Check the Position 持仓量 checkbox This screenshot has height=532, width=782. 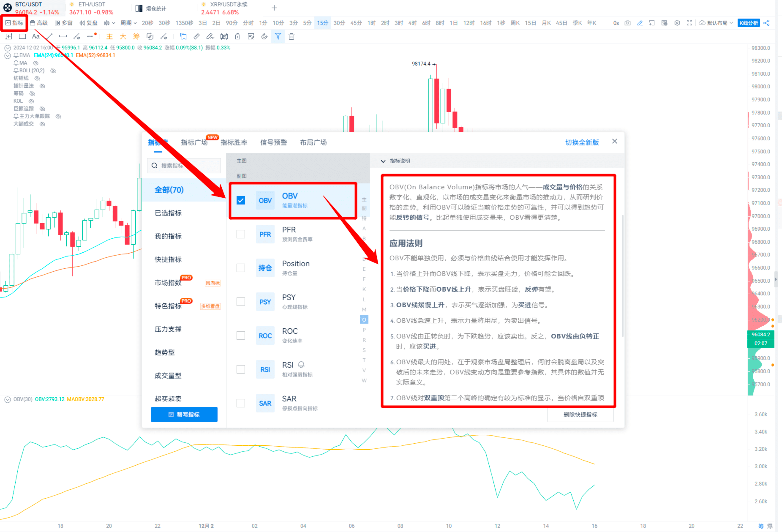tap(241, 267)
